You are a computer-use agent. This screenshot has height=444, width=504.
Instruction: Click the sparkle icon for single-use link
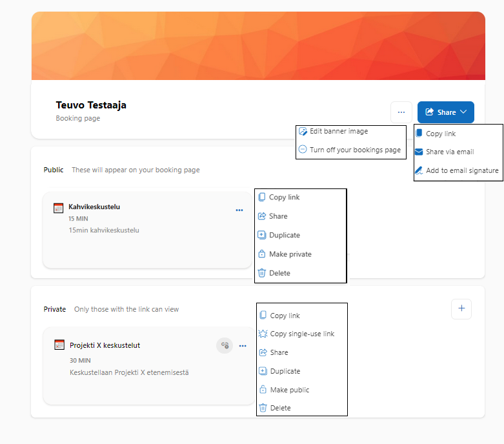click(x=263, y=334)
